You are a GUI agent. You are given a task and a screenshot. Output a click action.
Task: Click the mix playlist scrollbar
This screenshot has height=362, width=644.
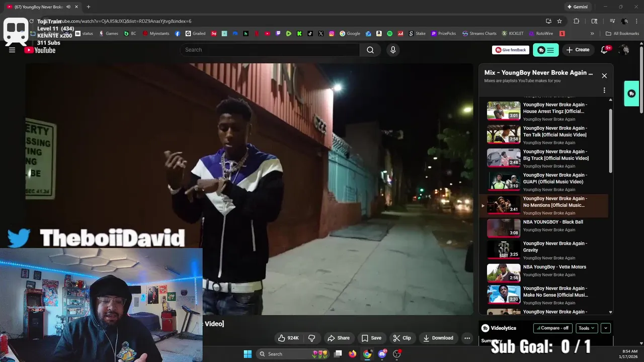point(611,141)
